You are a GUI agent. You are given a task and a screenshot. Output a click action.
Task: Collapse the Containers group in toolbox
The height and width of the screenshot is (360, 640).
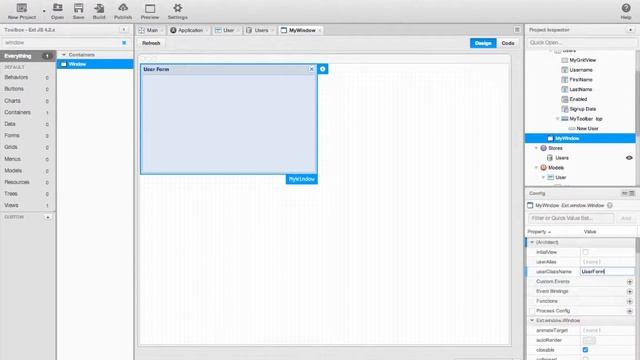pyautogui.click(x=64, y=54)
